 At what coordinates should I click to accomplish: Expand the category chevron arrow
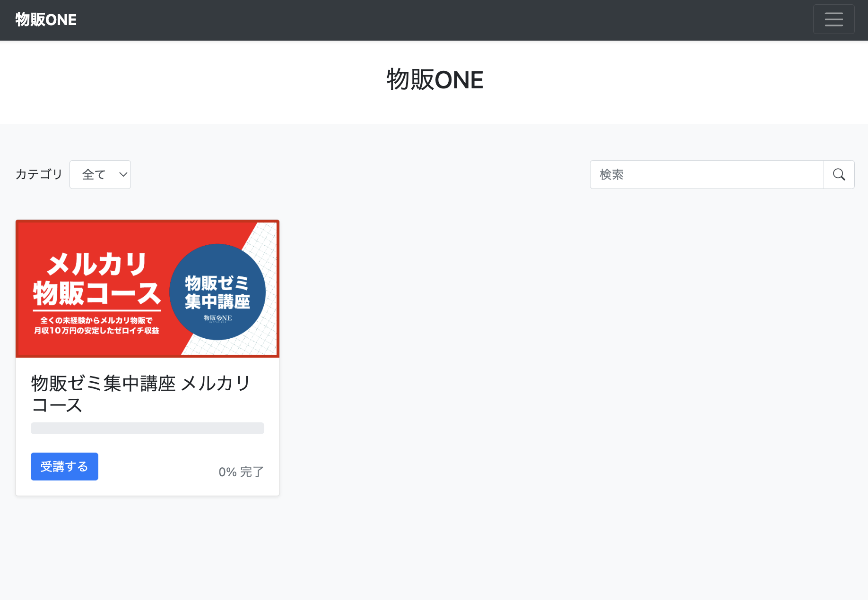[x=123, y=175]
